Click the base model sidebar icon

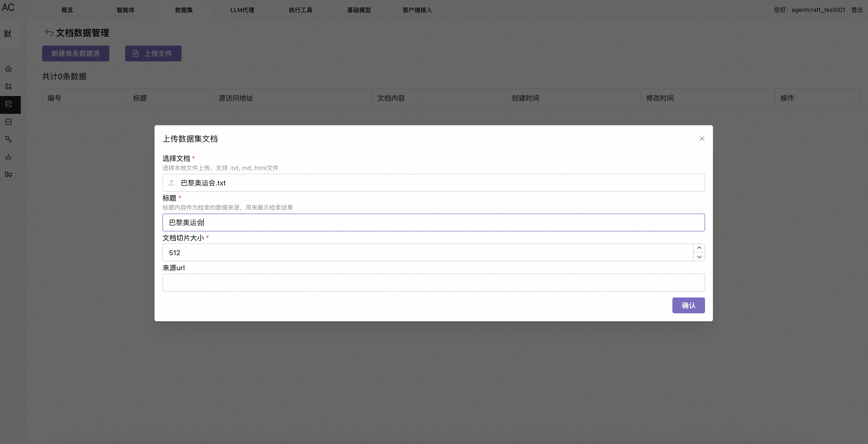[x=8, y=157]
